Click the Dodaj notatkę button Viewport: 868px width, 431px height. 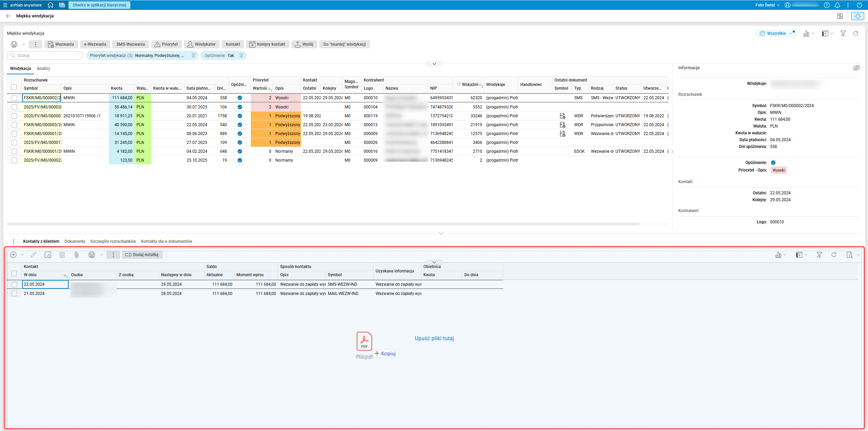tap(142, 255)
